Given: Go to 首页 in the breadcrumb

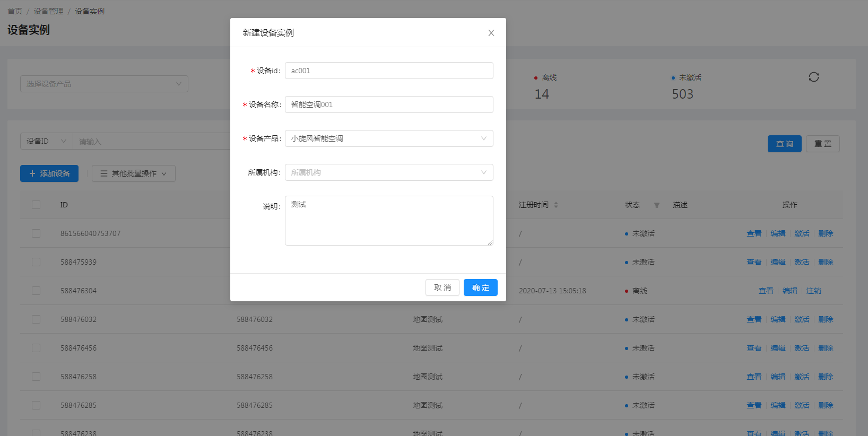Looking at the screenshot, I should coord(15,11).
